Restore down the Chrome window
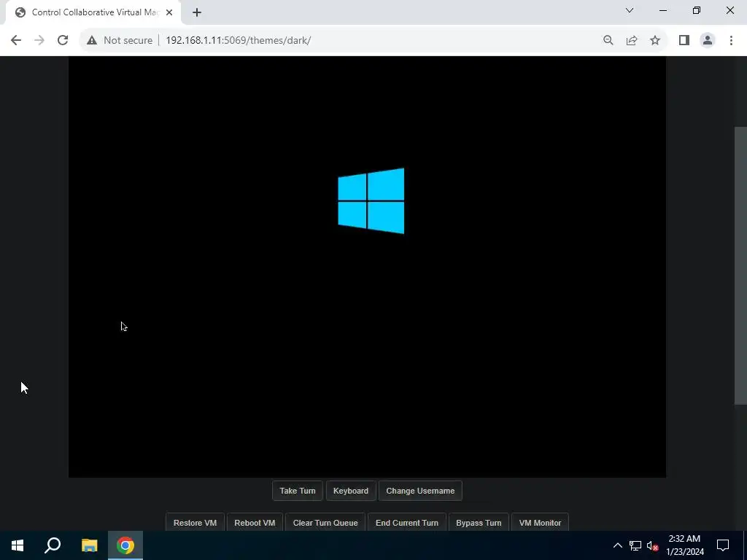 click(697, 10)
